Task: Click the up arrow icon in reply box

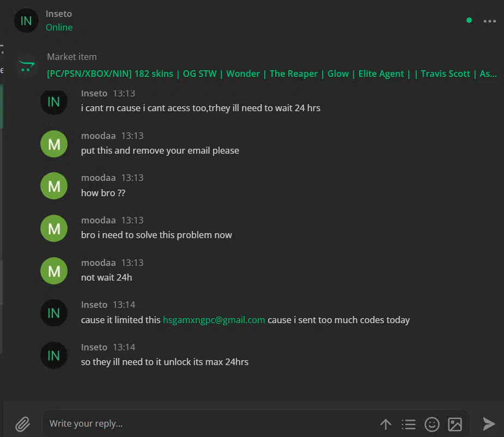Action: 386,424
